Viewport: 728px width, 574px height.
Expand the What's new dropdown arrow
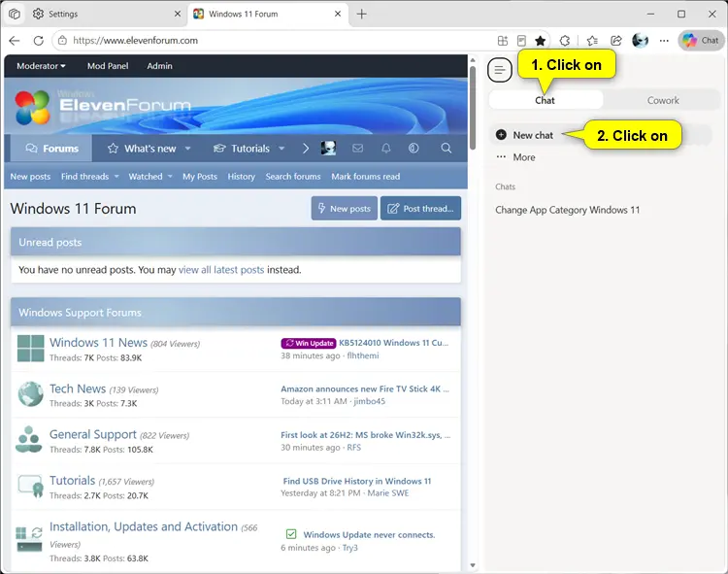[187, 149]
